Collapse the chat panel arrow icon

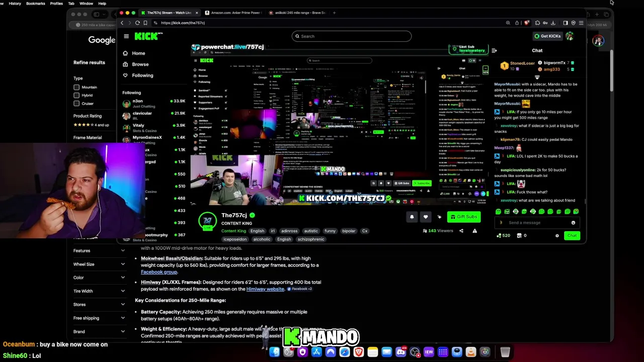pyautogui.click(x=494, y=51)
